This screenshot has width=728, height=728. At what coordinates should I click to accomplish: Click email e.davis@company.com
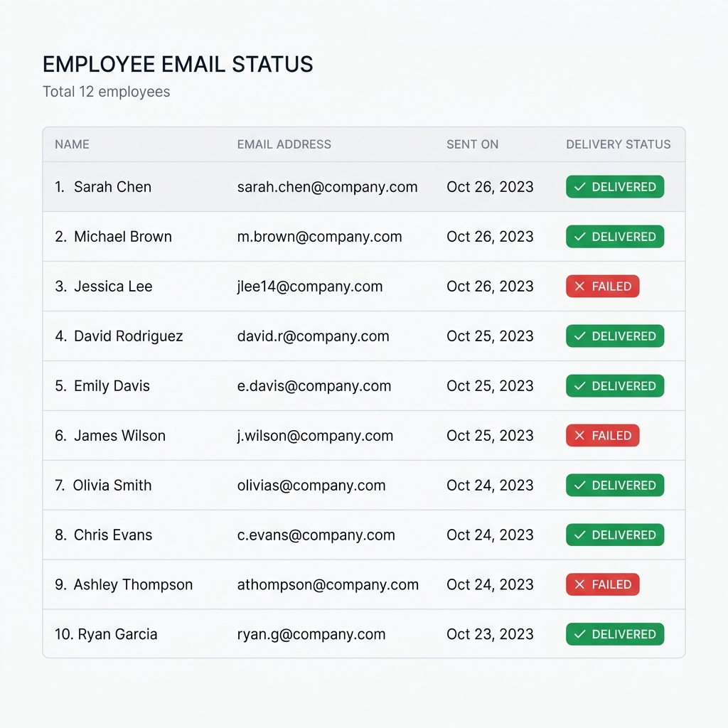(x=314, y=386)
